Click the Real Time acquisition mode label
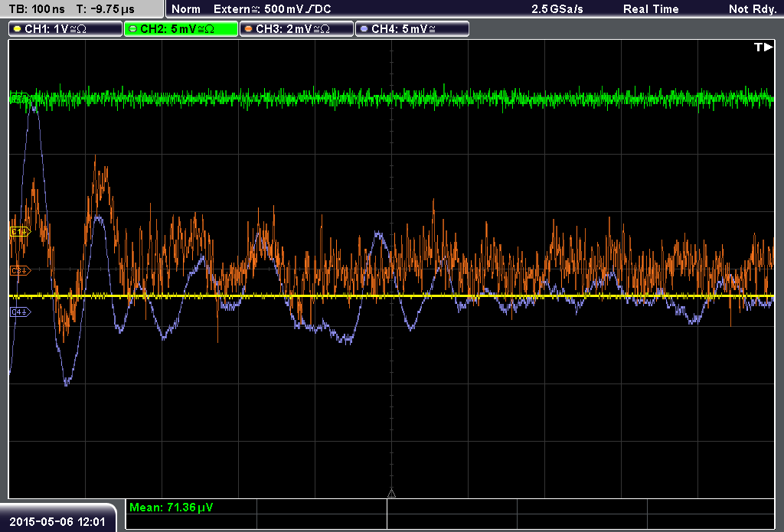The image size is (784, 532). coord(651,9)
